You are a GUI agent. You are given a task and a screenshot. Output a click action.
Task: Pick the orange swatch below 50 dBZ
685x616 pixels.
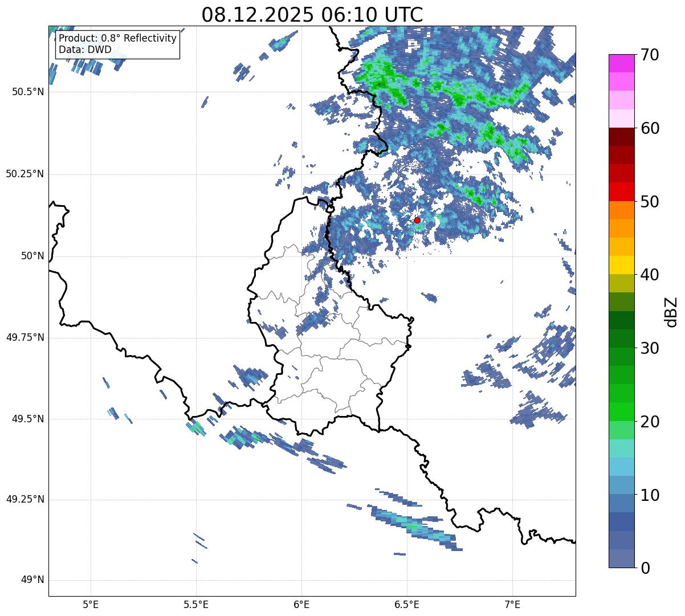coord(621,210)
